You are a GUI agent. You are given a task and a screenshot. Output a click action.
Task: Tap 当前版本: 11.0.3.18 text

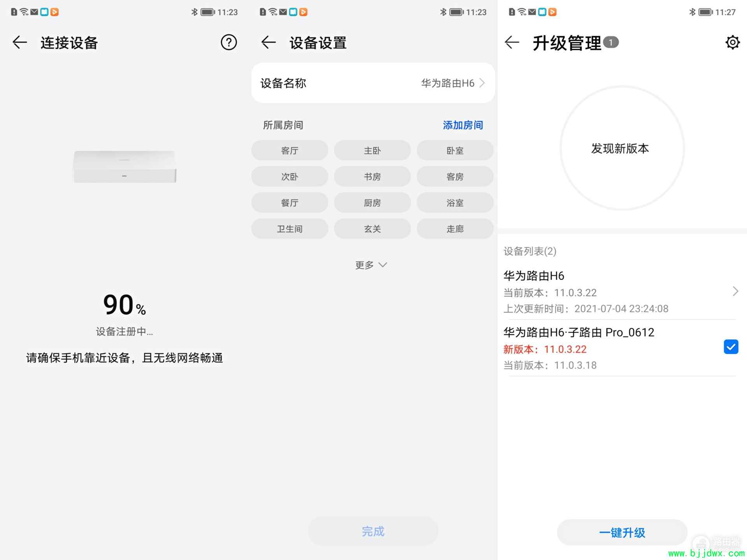[x=550, y=365]
